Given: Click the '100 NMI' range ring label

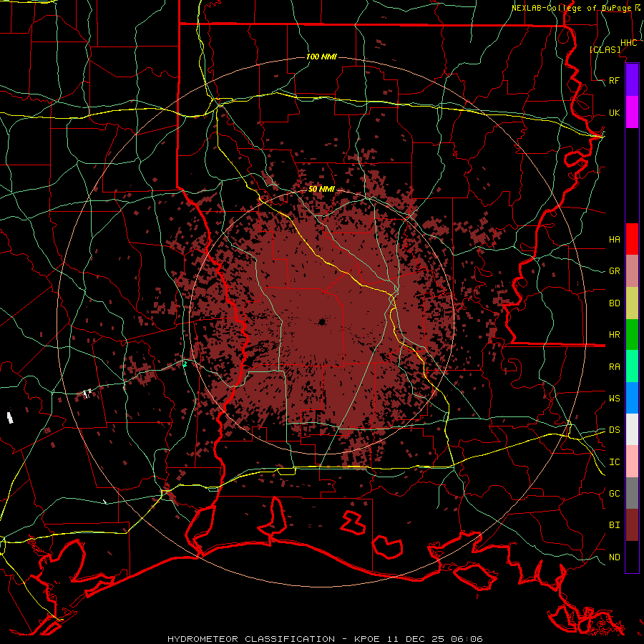Looking at the screenshot, I should tap(321, 57).
